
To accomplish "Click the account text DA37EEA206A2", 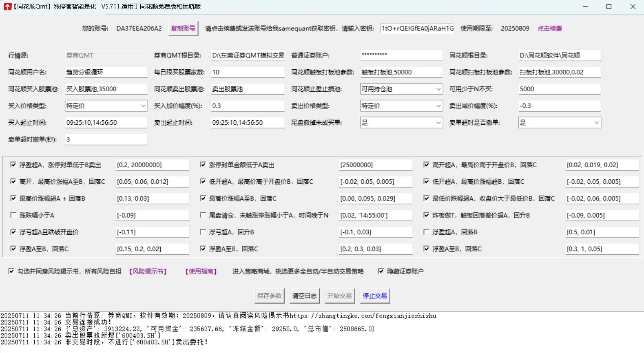I will point(139,29).
